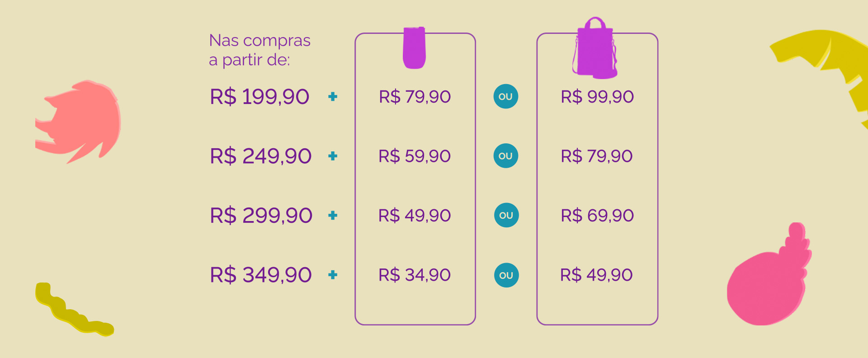Click the purple tumbler cup icon
The width and height of the screenshot is (868, 358).
[x=414, y=48]
